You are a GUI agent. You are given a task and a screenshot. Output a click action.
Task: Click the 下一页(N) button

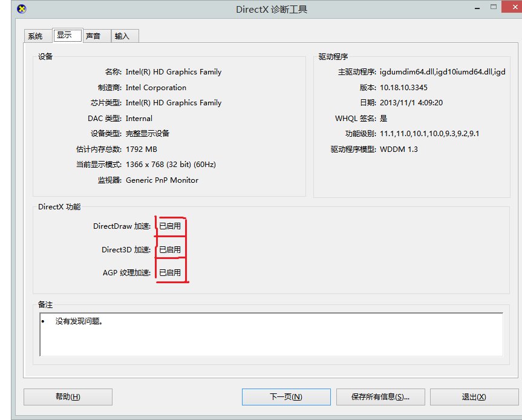[x=286, y=396]
